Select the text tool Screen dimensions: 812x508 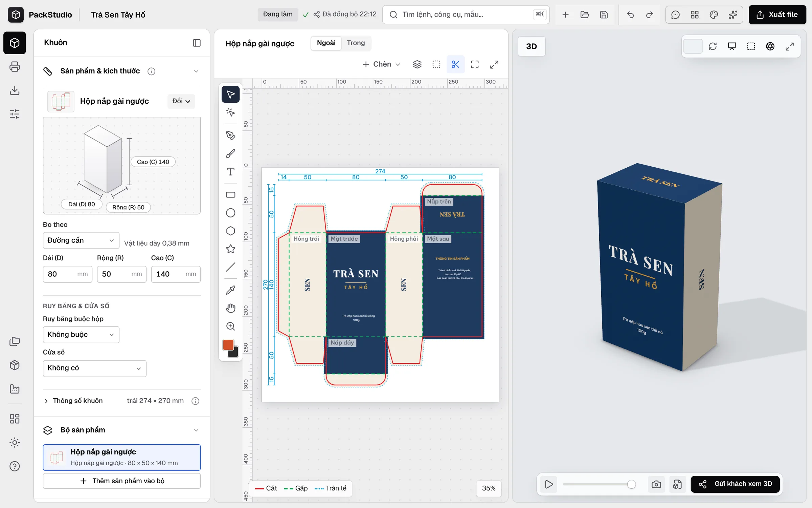[230, 172]
